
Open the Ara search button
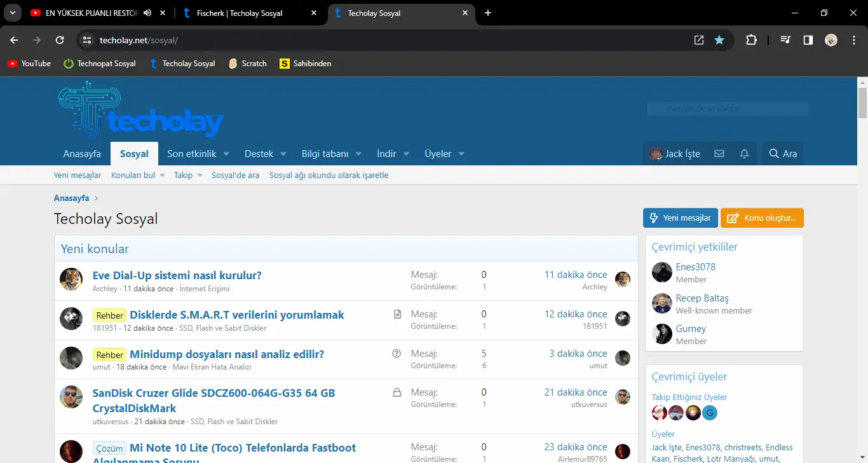click(x=783, y=154)
